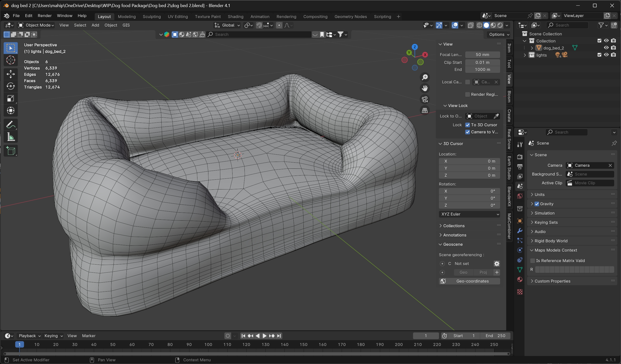This screenshot has width=621, height=364.
Task: Switch to orthographic grid view icon
Action: click(x=425, y=110)
